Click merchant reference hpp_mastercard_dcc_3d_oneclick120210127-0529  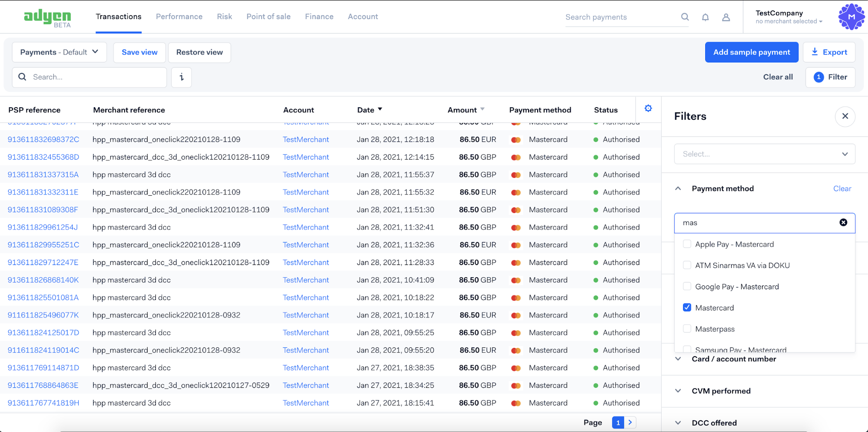tap(181, 386)
